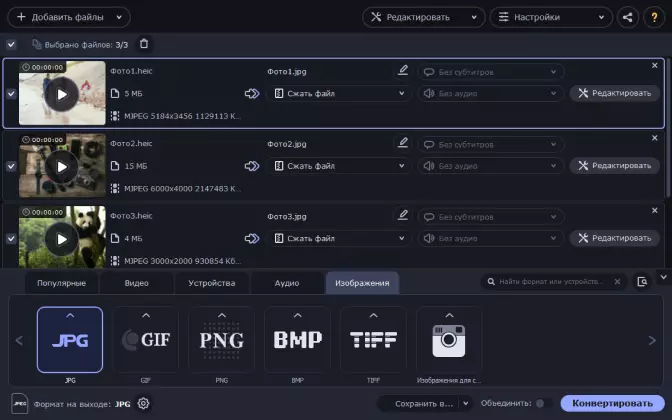This screenshot has width=672, height=420.
Task: Select the Instagram images format icon
Action: 448,340
